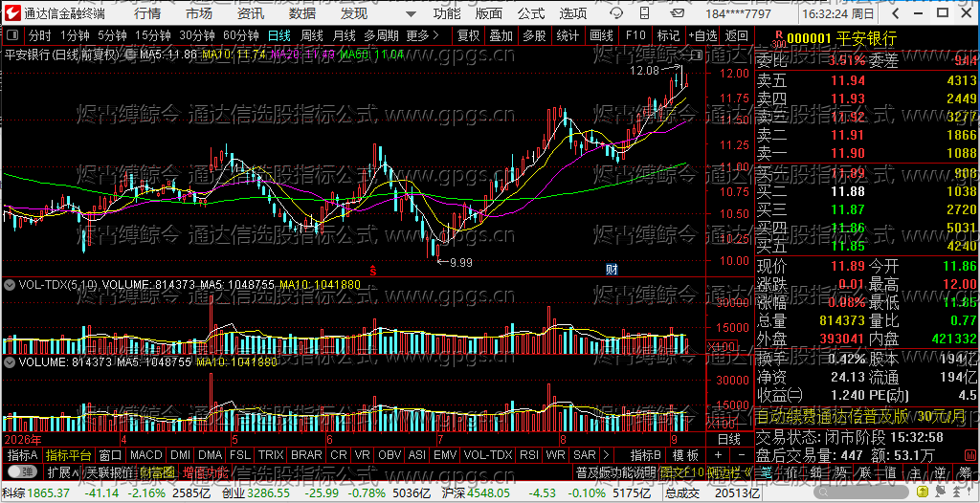
Task: Open the 行情 menu
Action: click(146, 13)
